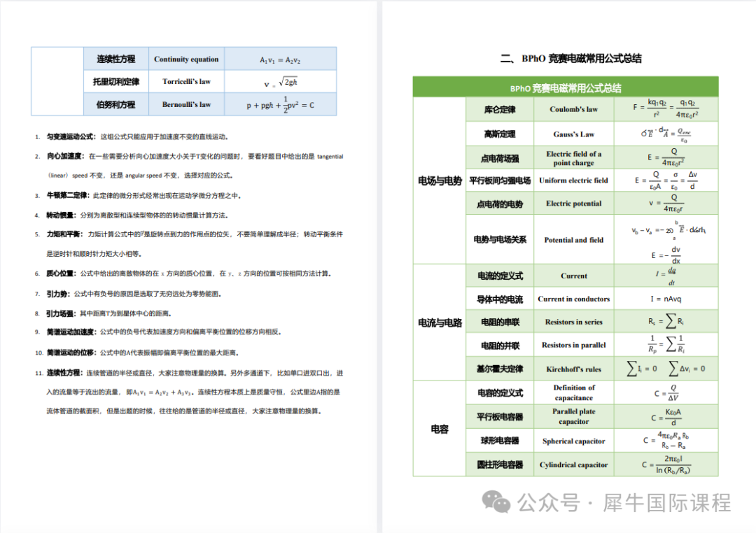
Task: Select note 10 heading "简谐运动的位移"
Action: point(71,353)
